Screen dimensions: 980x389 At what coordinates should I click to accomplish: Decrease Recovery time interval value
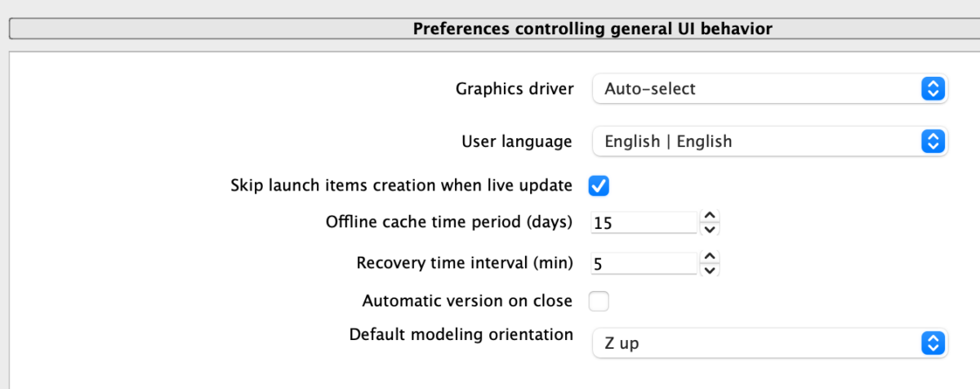710,271
